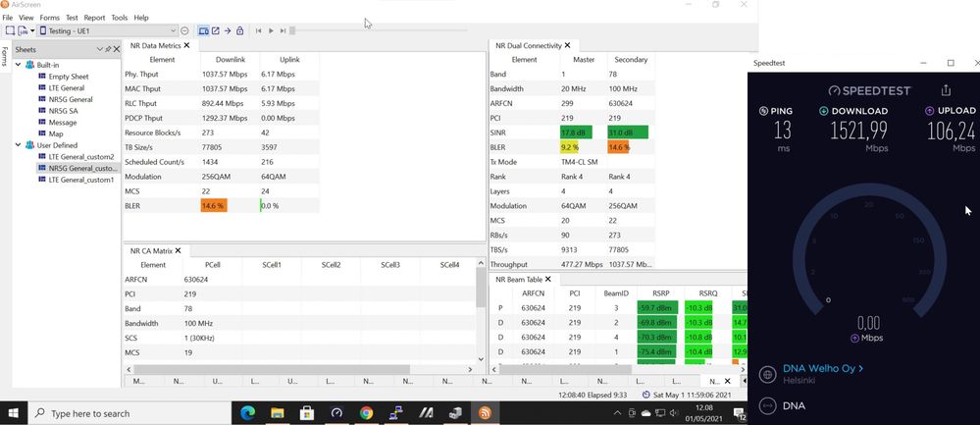
Task: Click the -59.7 dBm RSRP cell
Action: coord(657,308)
